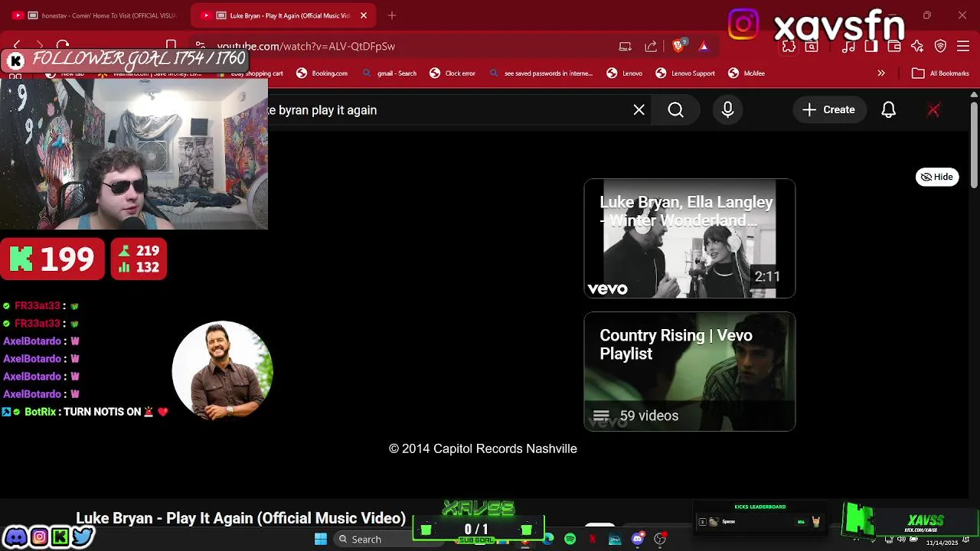Open the browser extensions puzzle icon

[x=789, y=46]
